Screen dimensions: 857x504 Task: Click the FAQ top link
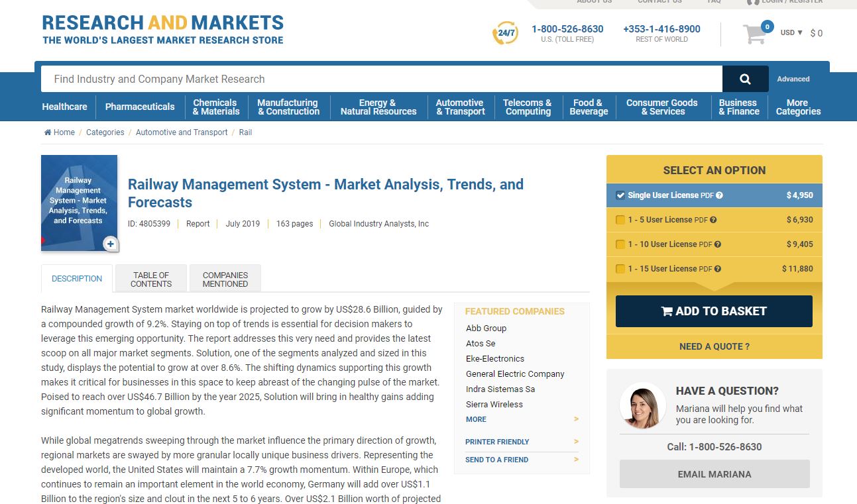pos(714,2)
